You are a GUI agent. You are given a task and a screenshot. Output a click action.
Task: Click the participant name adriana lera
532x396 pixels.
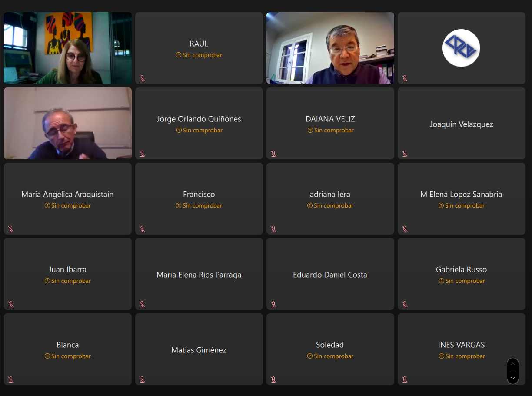tap(330, 195)
